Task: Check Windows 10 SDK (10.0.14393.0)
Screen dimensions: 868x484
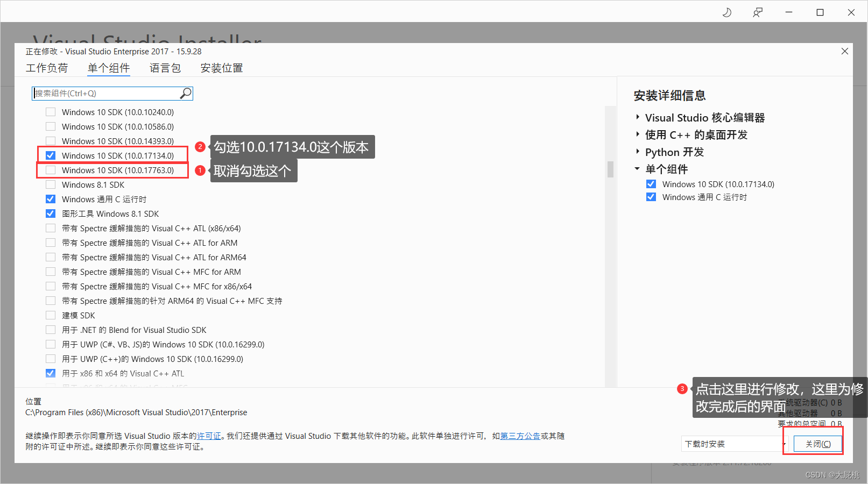Action: pyautogui.click(x=51, y=141)
